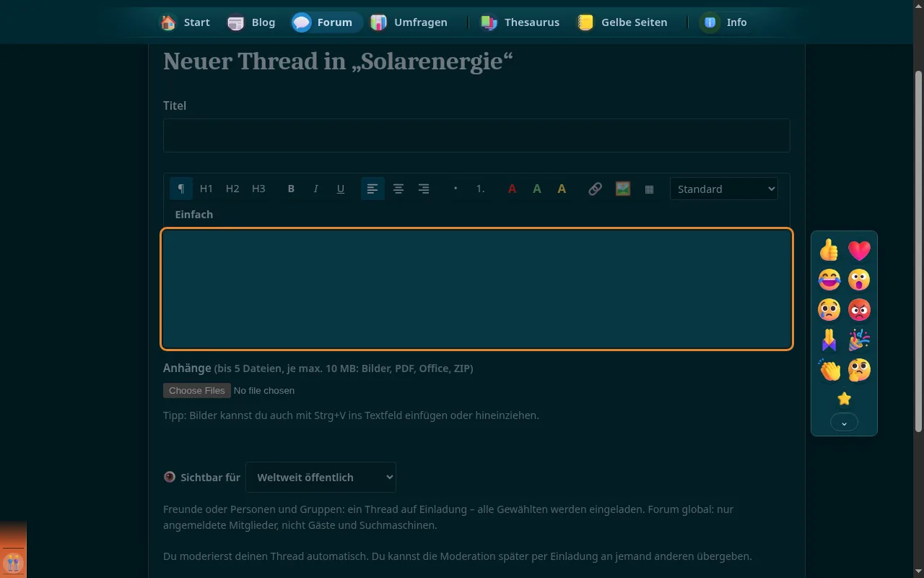924x578 pixels.
Task: Insert a bulleted list
Action: coord(456,189)
